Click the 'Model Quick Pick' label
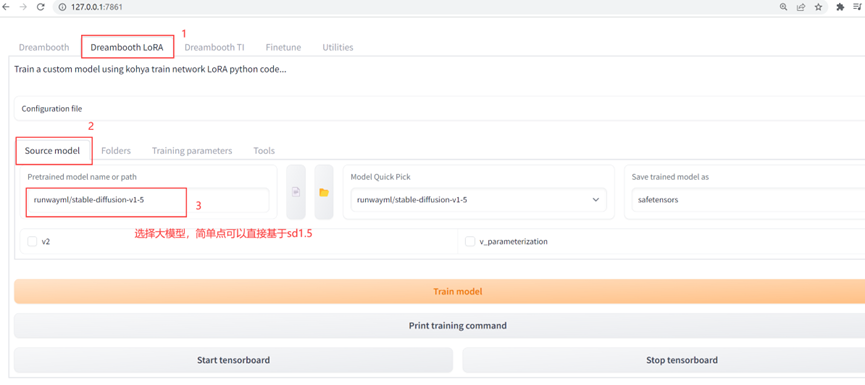 pos(381,177)
